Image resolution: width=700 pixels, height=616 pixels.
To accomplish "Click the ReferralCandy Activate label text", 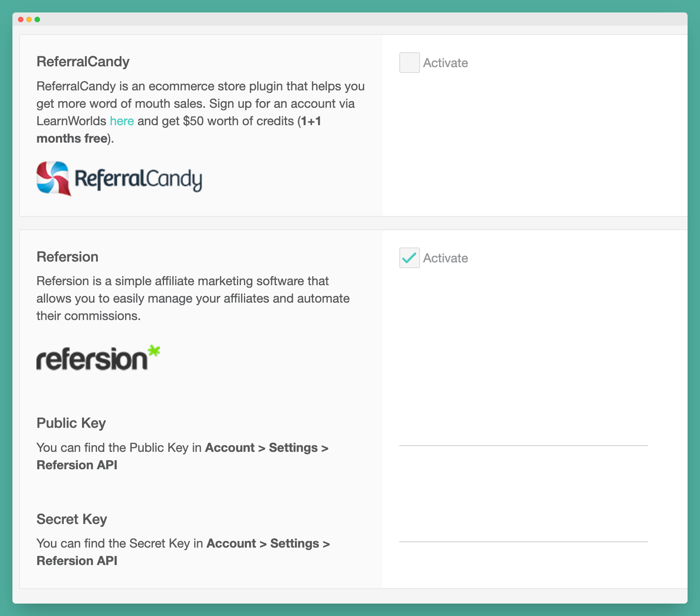I will 445,63.
